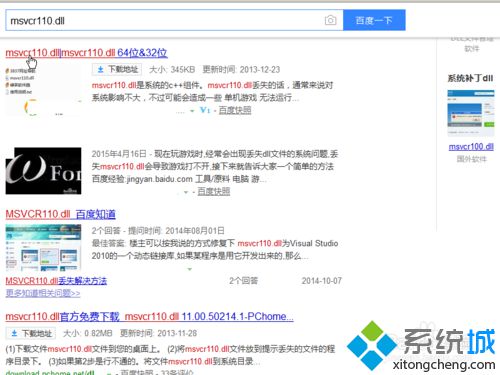Expand the green arrow under the 百度知道 snippet
This screenshot has width=500, height=375.
click(x=190, y=269)
